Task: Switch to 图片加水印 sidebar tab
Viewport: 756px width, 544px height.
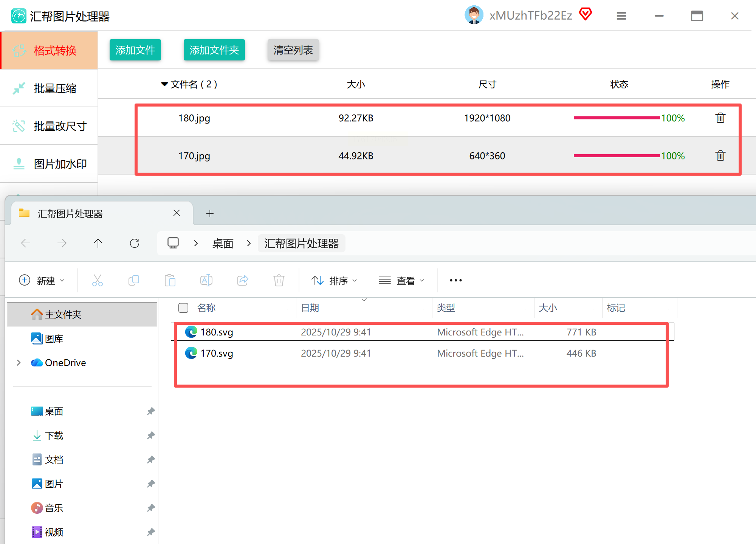Action: click(x=49, y=164)
